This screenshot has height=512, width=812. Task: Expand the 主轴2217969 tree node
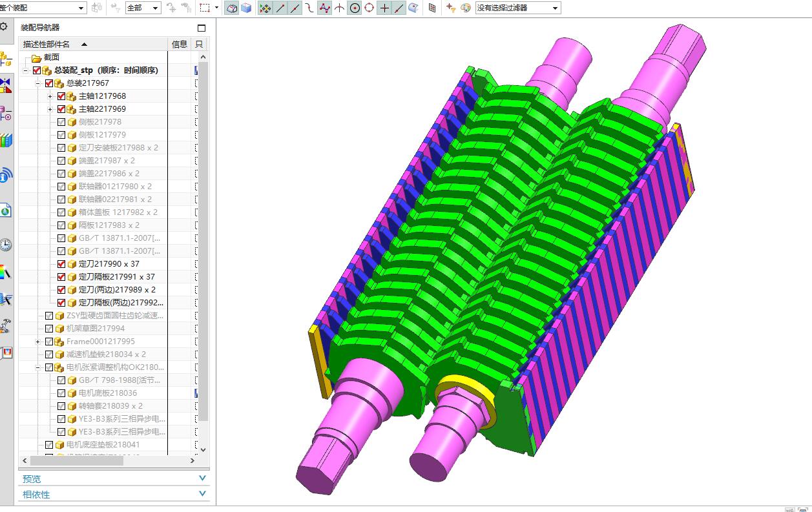[50, 109]
